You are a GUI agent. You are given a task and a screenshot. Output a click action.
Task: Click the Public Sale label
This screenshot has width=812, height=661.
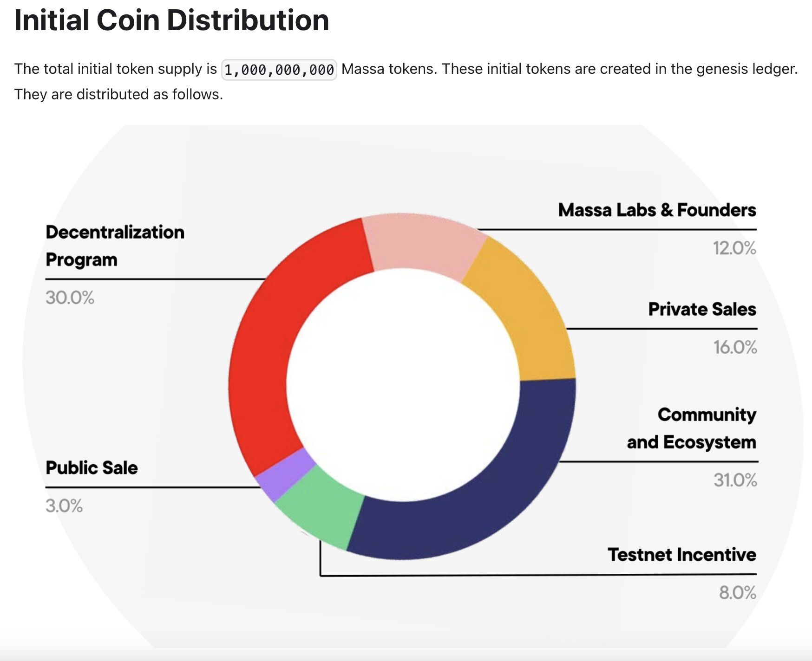[x=92, y=468]
